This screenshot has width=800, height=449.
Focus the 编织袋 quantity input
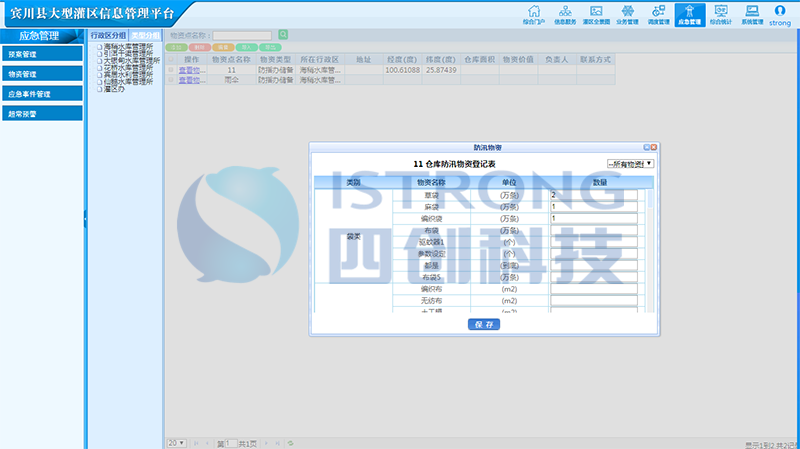tap(594, 218)
